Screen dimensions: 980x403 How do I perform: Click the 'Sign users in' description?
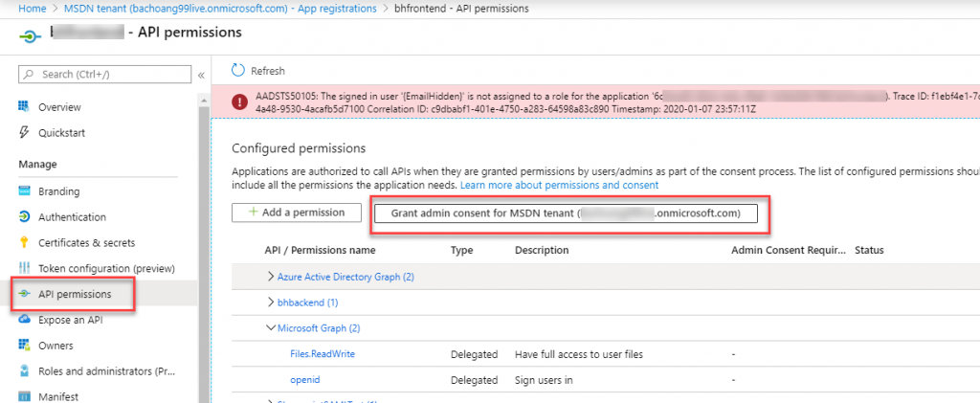coord(544,380)
